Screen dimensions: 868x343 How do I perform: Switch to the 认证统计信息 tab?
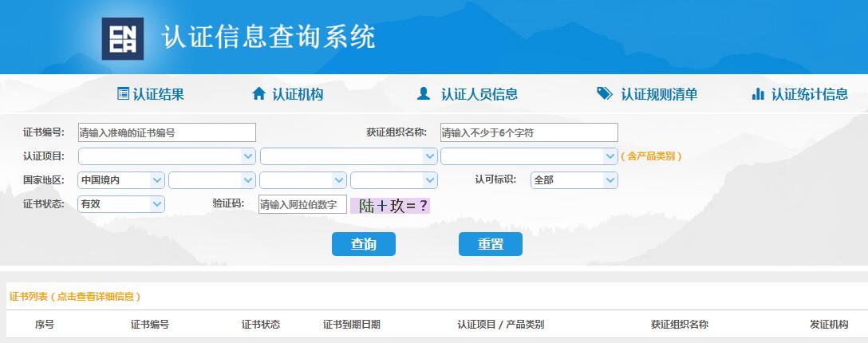(809, 94)
